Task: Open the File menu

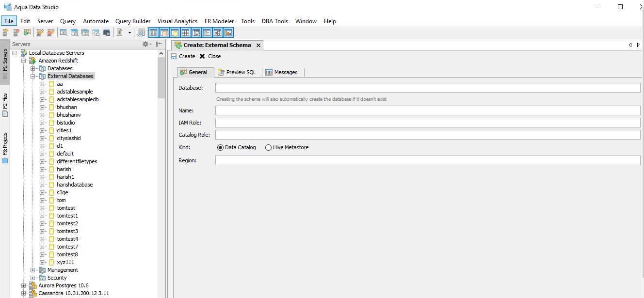Action: (x=9, y=21)
